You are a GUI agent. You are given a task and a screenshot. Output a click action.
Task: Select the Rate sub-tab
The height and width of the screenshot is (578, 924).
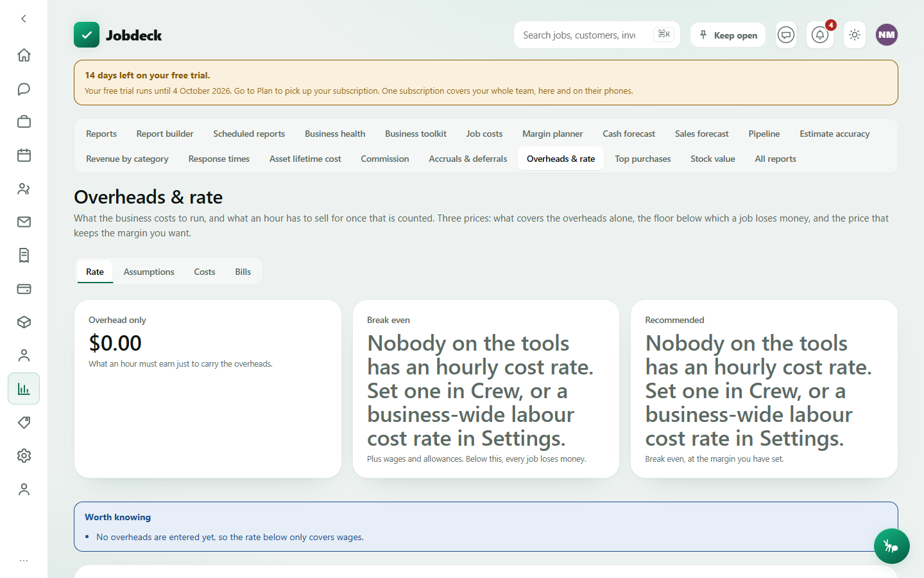point(95,272)
